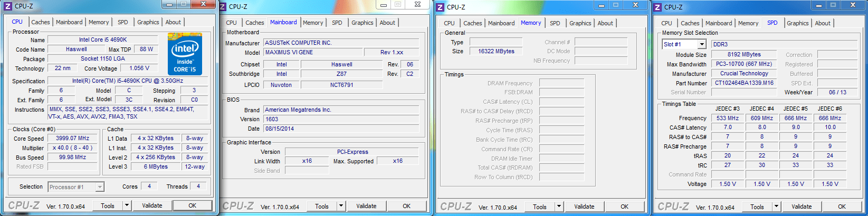Select CPU tab in SPD window
Image resolution: width=868 pixels, height=216 pixels.
pyautogui.click(x=667, y=23)
